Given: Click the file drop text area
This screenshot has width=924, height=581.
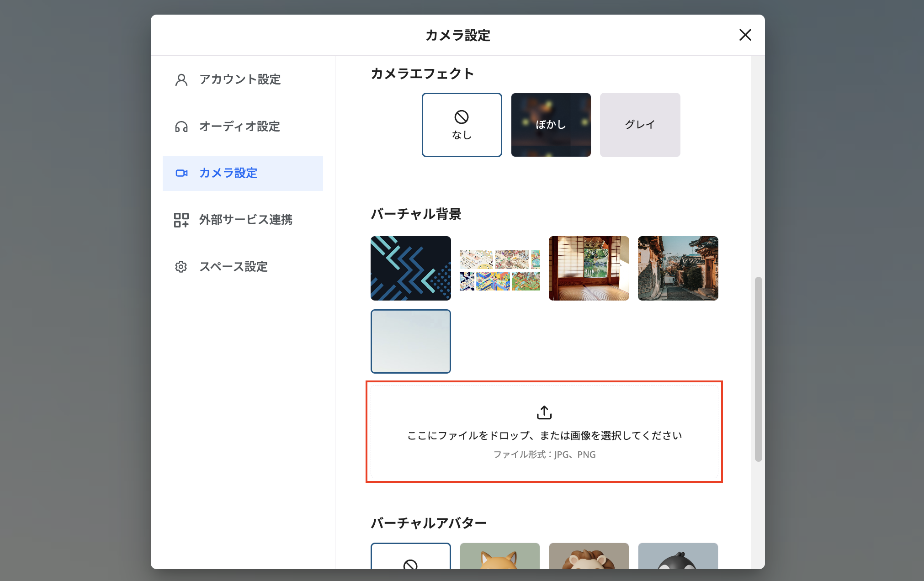Looking at the screenshot, I should pos(544,432).
